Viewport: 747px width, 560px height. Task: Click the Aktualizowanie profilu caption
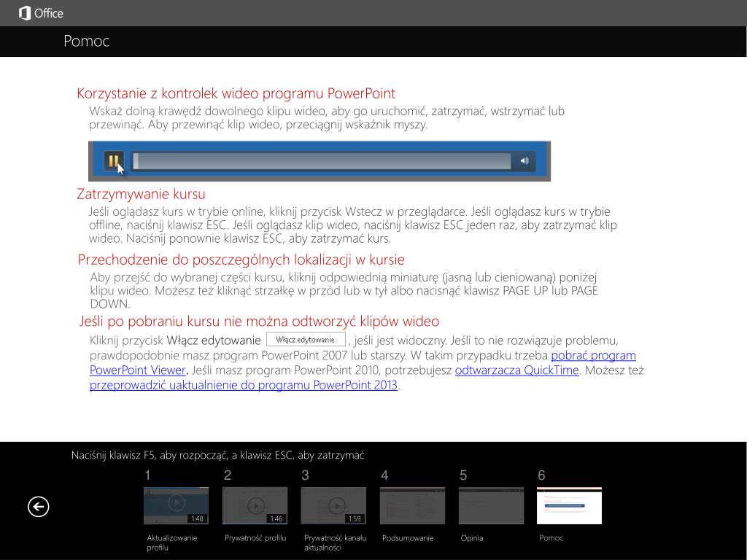tap(172, 542)
